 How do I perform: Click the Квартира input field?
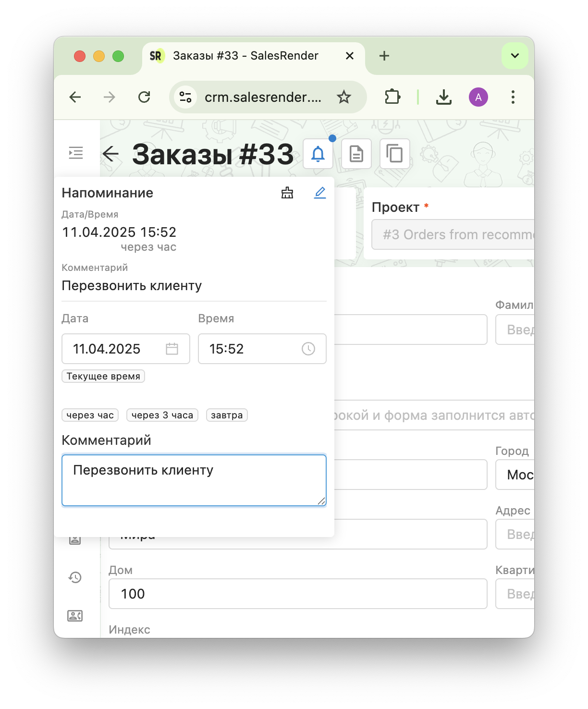515,594
